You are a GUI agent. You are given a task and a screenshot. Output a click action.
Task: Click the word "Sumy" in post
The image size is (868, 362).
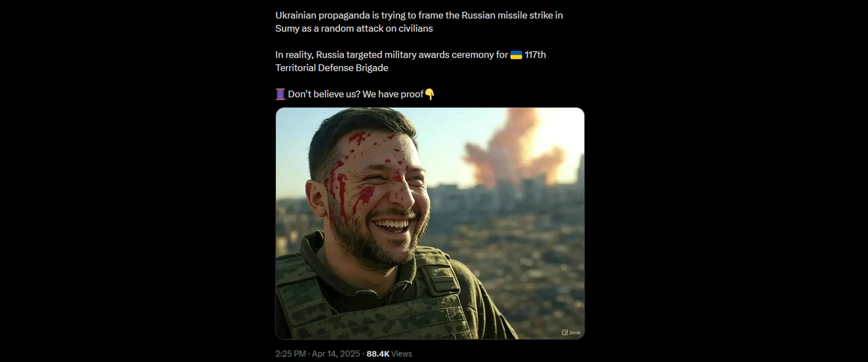[288, 29]
